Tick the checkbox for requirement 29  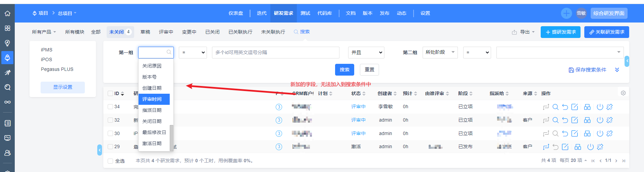tap(110, 147)
